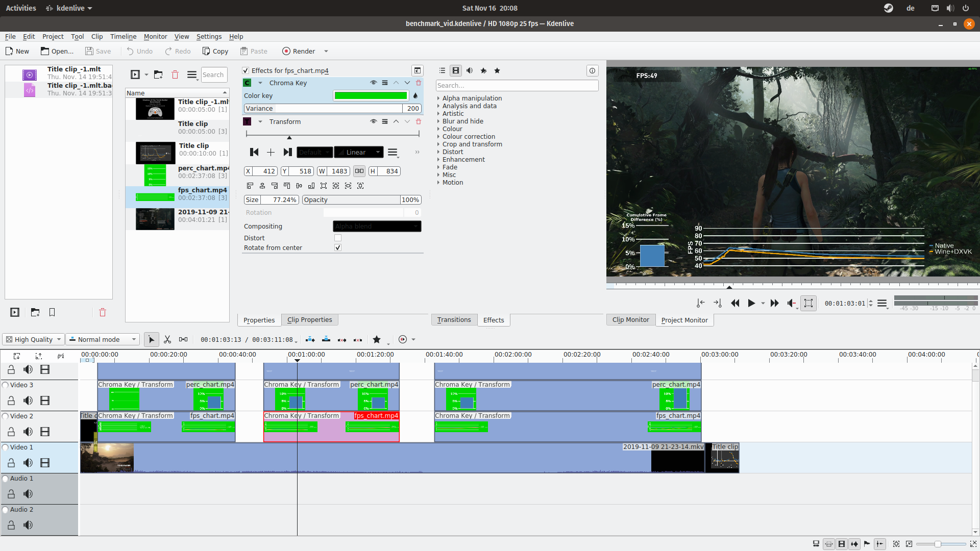Open the Linear interpolation dropdown
This screenshot has height=551, width=980.
pos(359,152)
